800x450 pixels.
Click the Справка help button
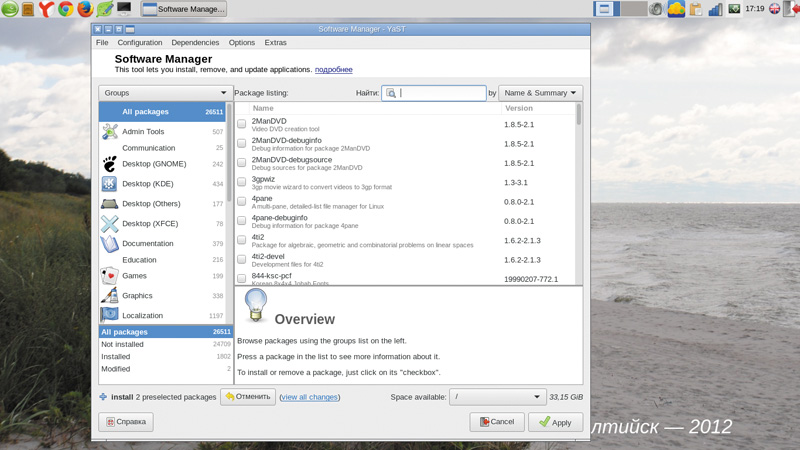coord(126,422)
